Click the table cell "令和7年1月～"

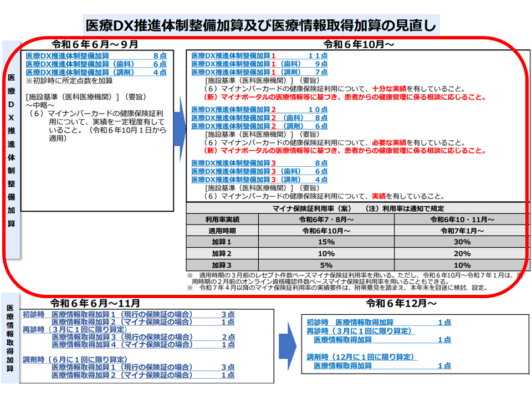tap(462, 231)
